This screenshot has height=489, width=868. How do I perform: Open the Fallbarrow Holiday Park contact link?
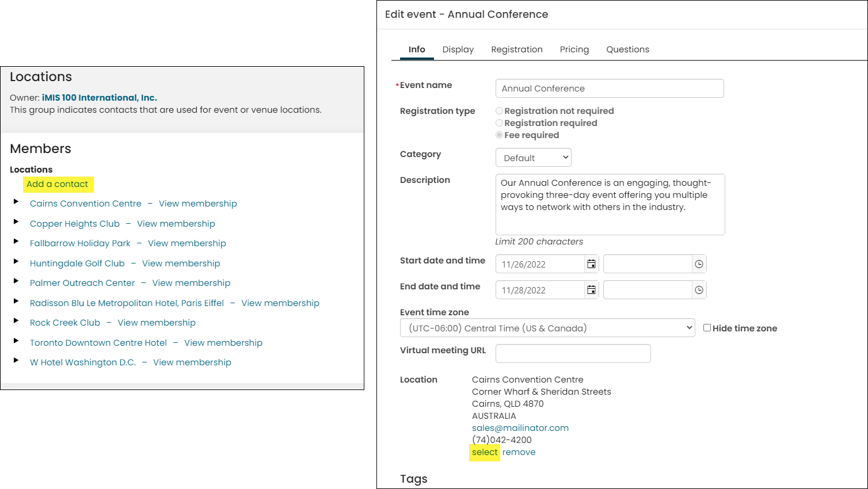[80, 243]
